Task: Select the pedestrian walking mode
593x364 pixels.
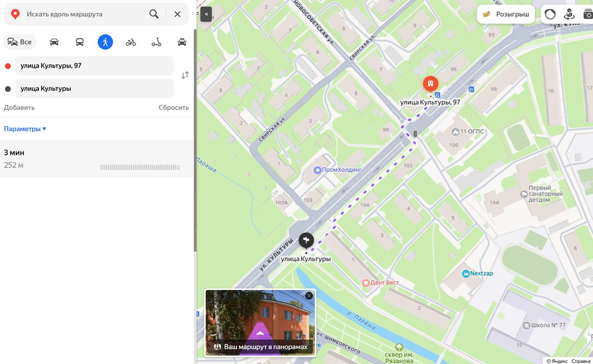Action: 105,42
